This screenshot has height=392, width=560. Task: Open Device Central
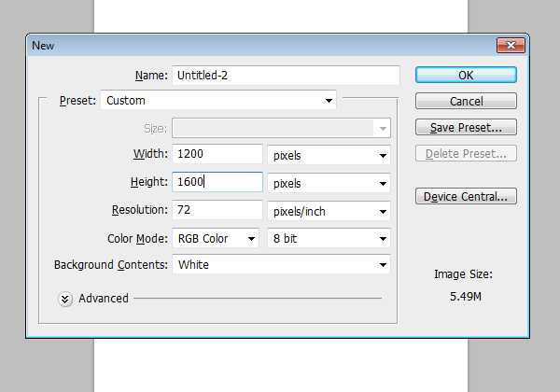[466, 196]
